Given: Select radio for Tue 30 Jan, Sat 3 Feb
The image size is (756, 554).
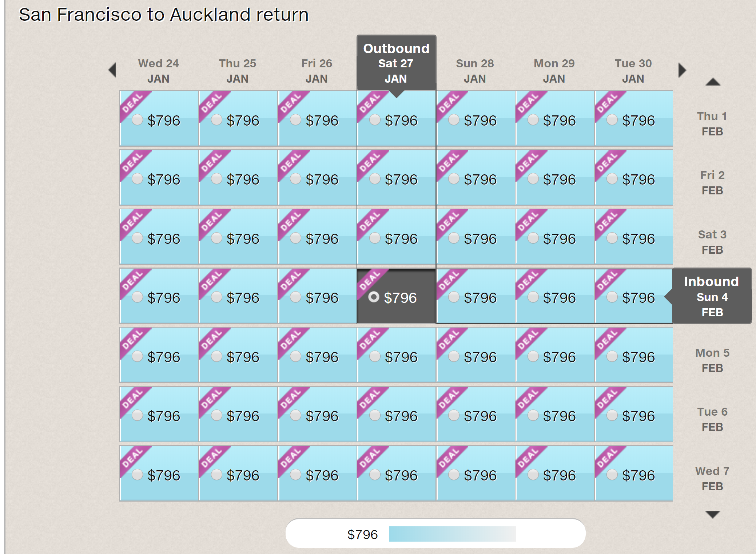Looking at the screenshot, I should point(612,238).
